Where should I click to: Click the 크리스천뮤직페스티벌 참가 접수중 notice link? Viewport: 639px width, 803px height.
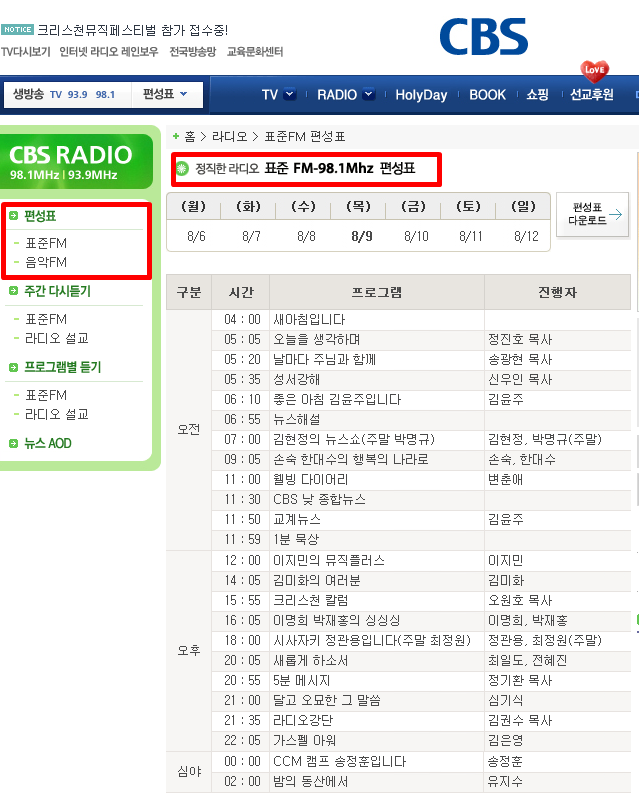[x=133, y=30]
